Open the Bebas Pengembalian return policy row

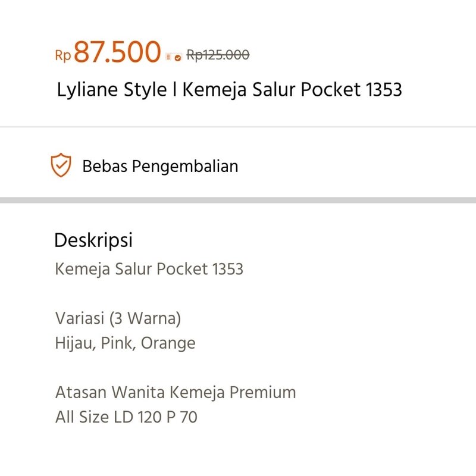(x=238, y=165)
